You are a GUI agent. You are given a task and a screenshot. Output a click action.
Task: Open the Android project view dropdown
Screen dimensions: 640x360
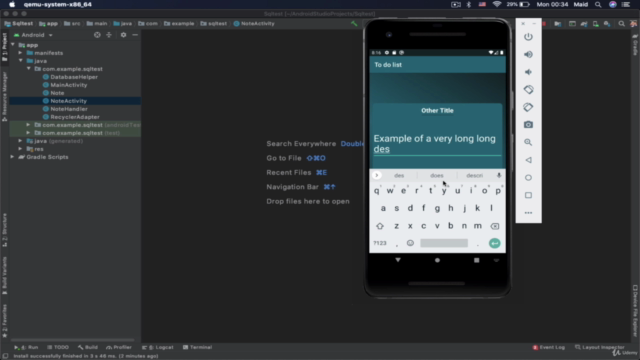[x=34, y=35]
